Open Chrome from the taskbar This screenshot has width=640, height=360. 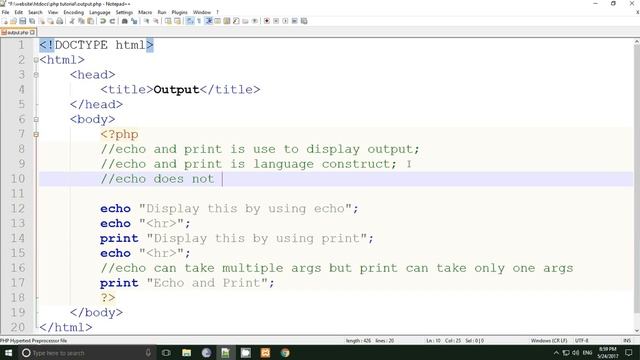tap(285, 353)
